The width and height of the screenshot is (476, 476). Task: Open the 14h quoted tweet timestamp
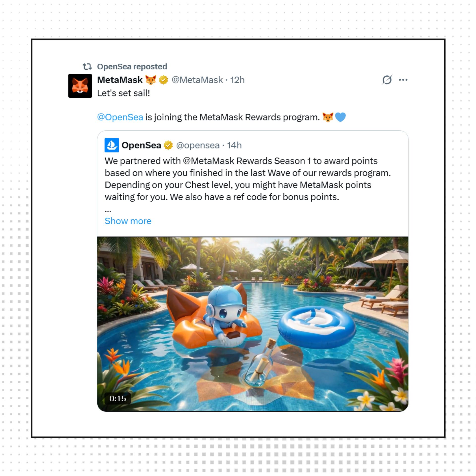pyautogui.click(x=234, y=145)
